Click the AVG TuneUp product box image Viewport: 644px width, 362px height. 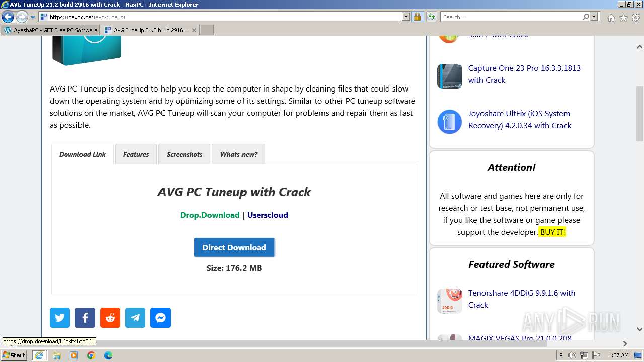[x=87, y=50]
